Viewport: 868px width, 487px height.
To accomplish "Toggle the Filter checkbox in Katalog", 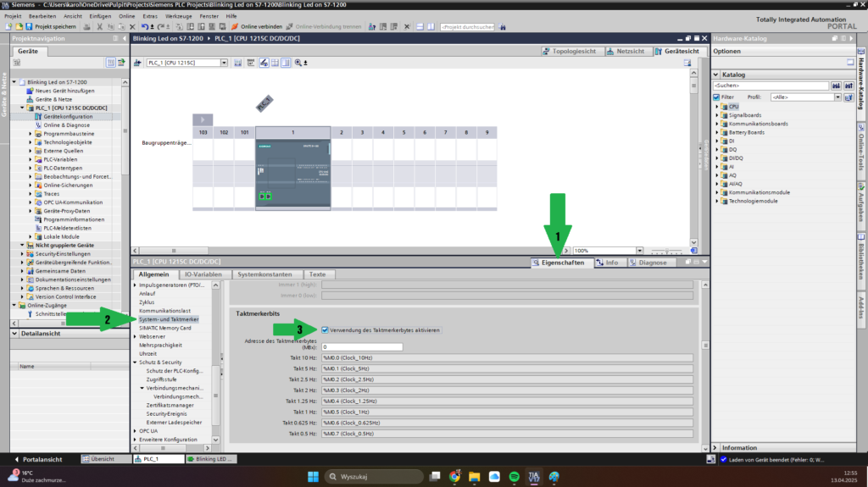I will pos(716,97).
